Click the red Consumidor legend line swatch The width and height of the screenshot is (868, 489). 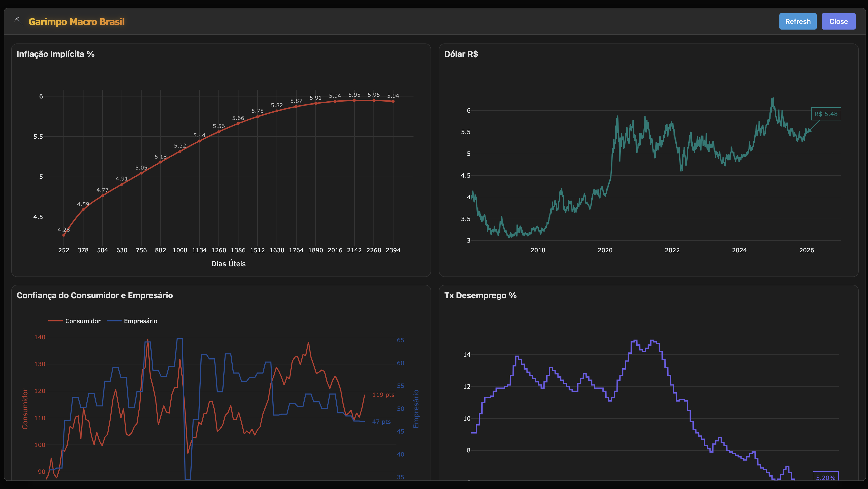click(56, 321)
